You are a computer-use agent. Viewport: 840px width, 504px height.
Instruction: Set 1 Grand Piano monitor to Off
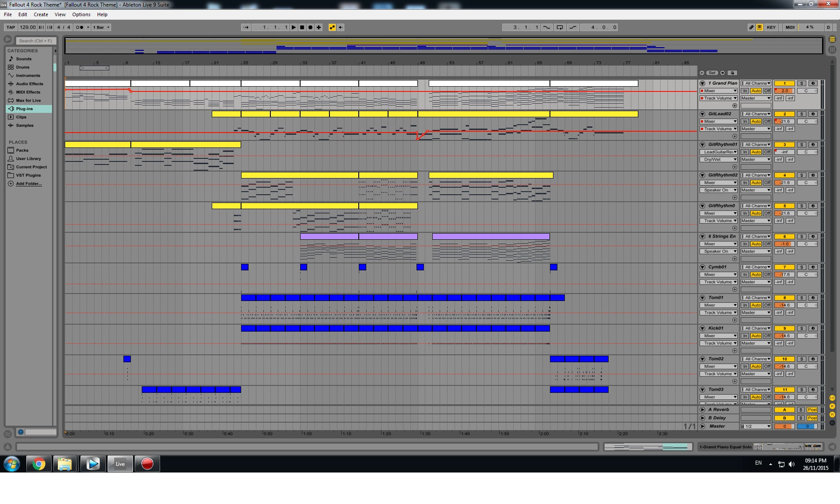tap(767, 91)
